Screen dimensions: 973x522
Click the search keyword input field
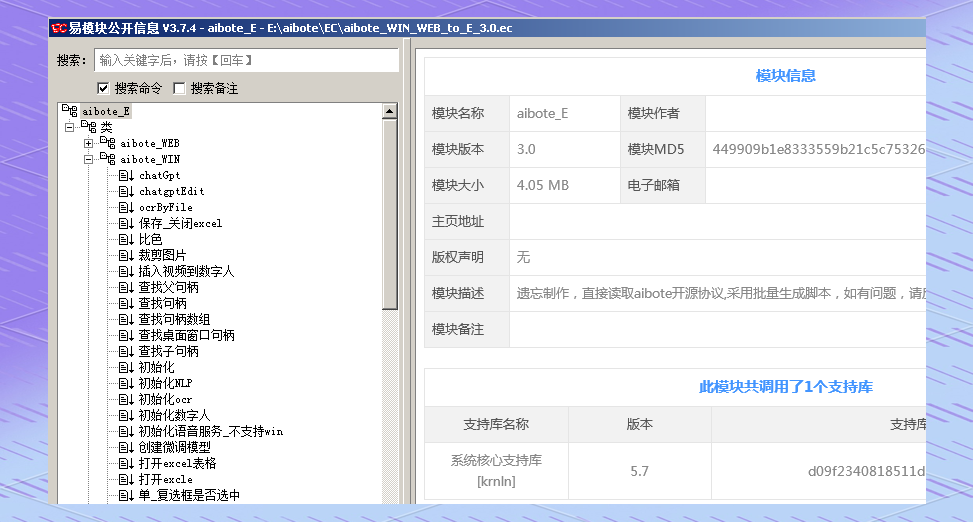pos(246,60)
